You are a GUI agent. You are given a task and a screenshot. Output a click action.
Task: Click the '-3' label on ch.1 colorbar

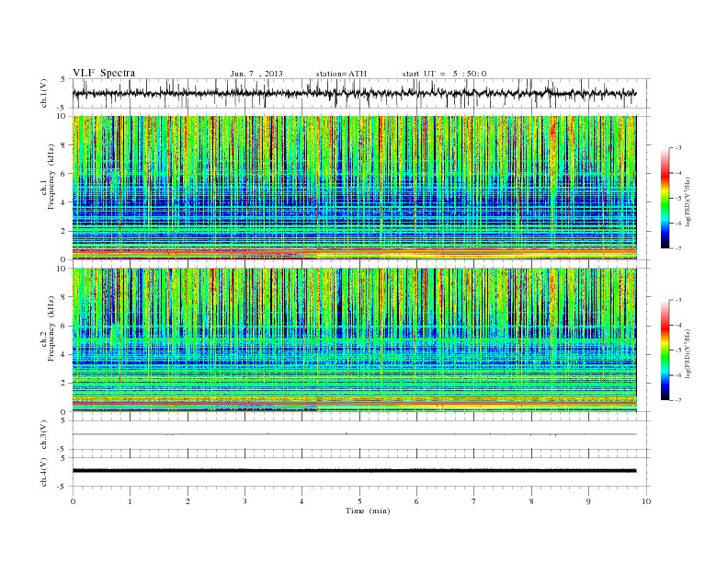pos(677,148)
